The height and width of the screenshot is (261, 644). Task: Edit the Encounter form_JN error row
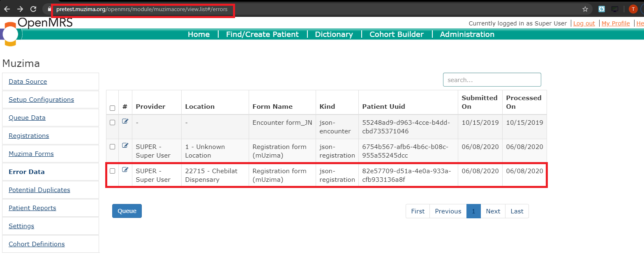coord(125,121)
